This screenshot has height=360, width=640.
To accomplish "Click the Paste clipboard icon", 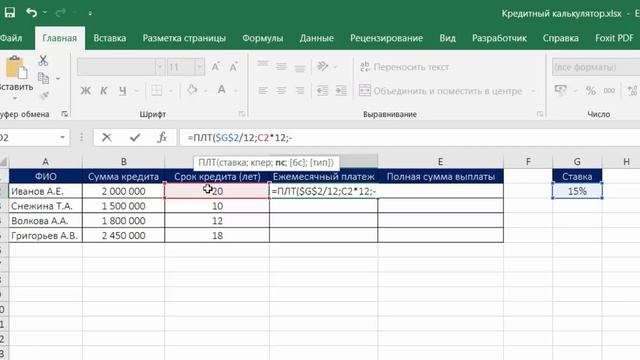I will coord(16,67).
